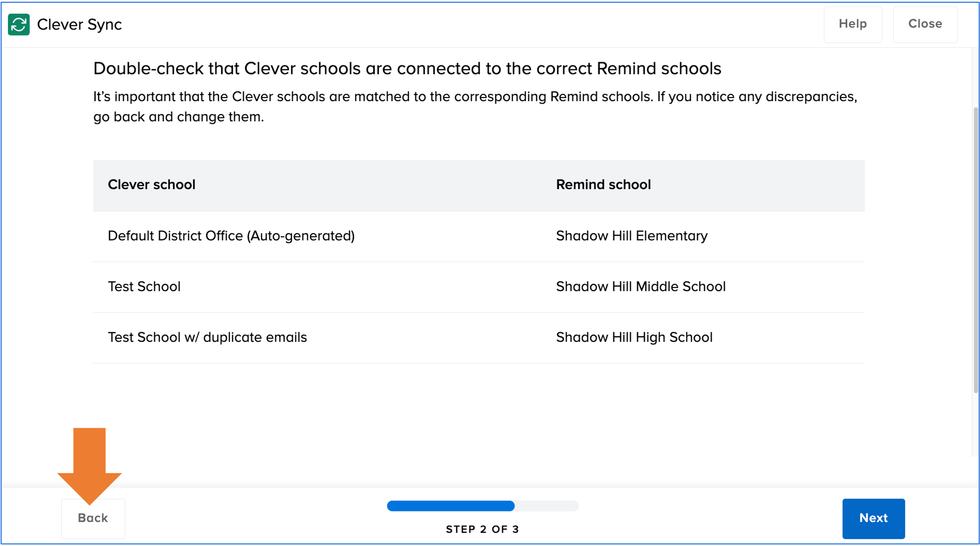Click the Clever Sync title text
The width and height of the screenshot is (980, 546).
(79, 25)
